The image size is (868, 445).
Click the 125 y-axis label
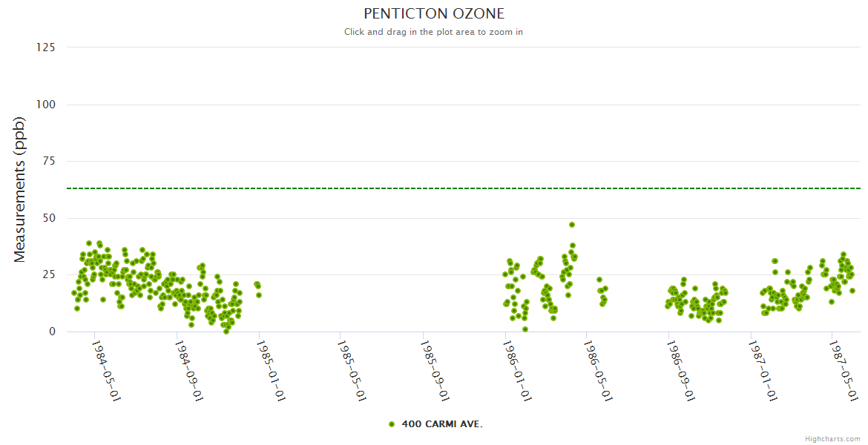point(46,47)
